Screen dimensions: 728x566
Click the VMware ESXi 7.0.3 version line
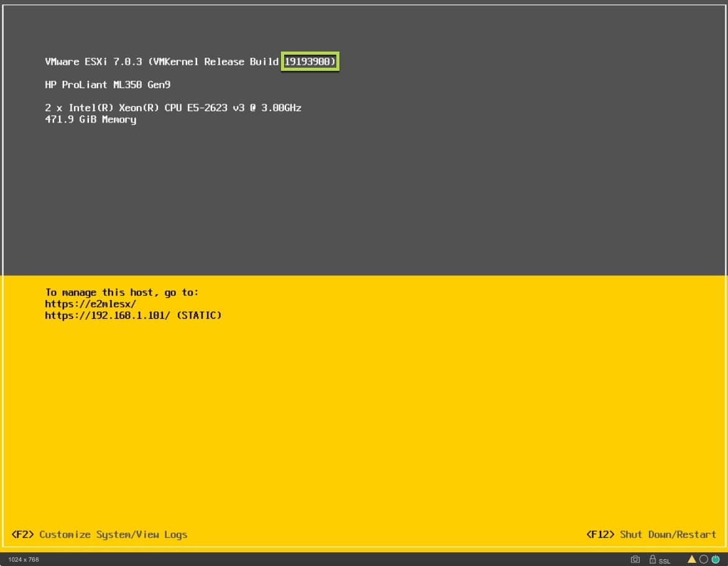[x=190, y=62]
